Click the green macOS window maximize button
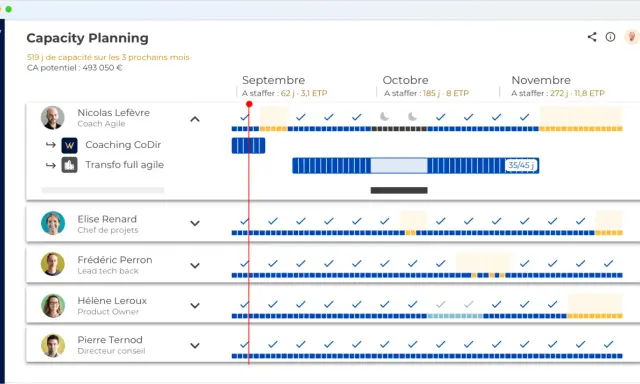This screenshot has width=640, height=384. click(8, 9)
